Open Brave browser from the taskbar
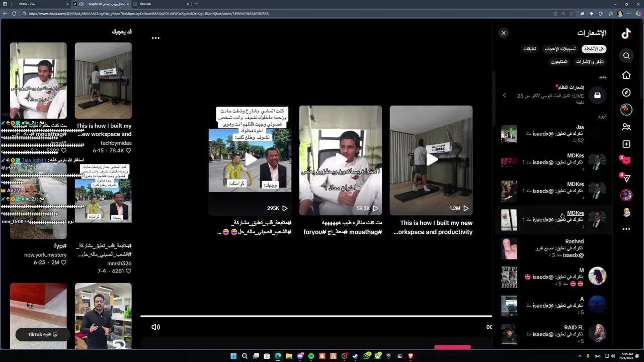Image resolution: width=644 pixels, height=362 pixels. coord(411,356)
